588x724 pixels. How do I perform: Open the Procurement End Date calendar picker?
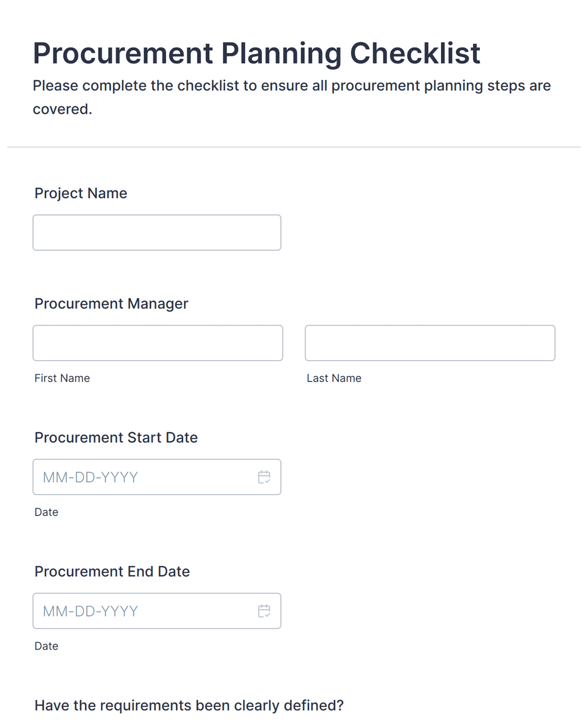point(264,611)
